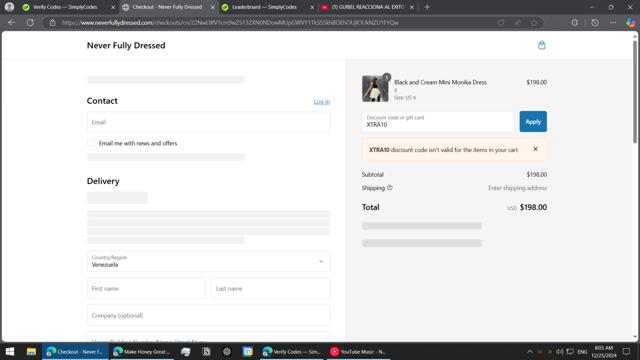Close the Checkout - Never Fully Dressed tab
Screen dimensions: 640x360
212,7
